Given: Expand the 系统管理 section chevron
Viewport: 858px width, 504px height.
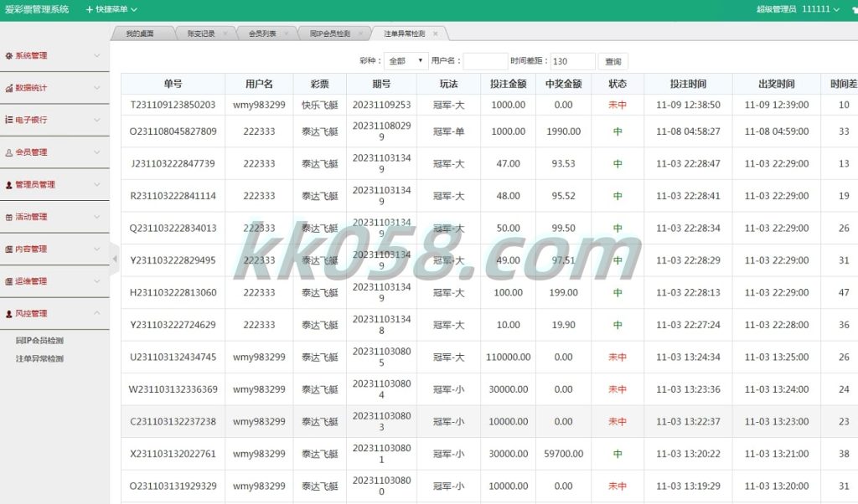Looking at the screenshot, I should click(x=97, y=56).
